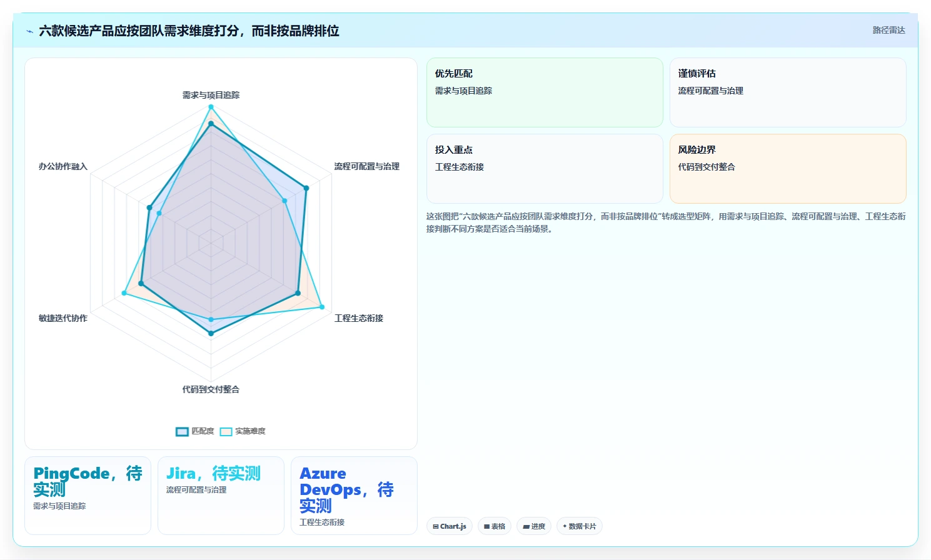Click the star icon in 数据卡片 chip
This screenshot has width=931, height=560.
565,526
